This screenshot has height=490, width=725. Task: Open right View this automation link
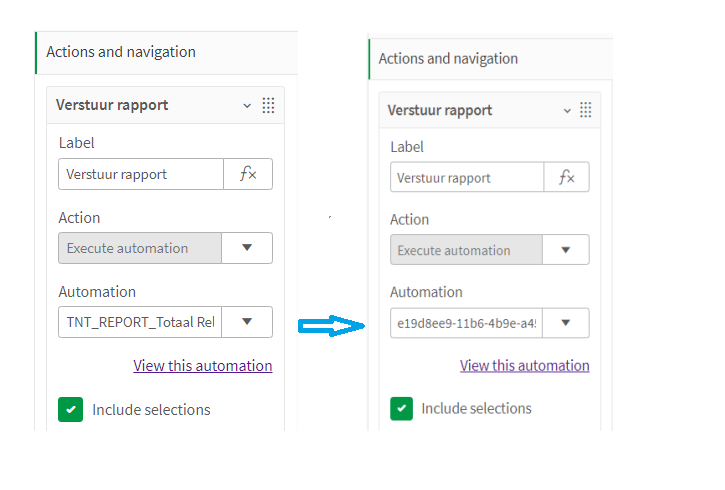525,366
